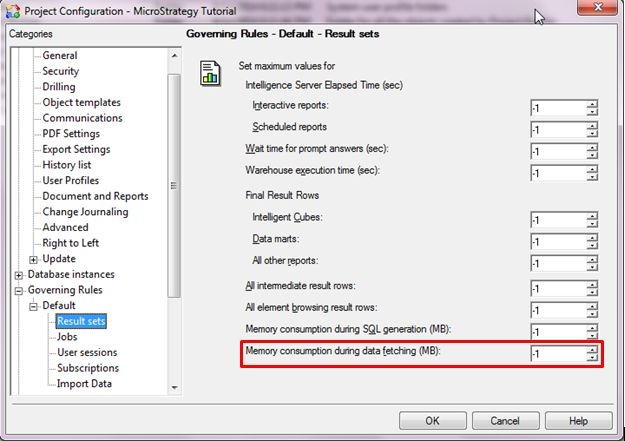Click the Data marts rows field

point(558,241)
